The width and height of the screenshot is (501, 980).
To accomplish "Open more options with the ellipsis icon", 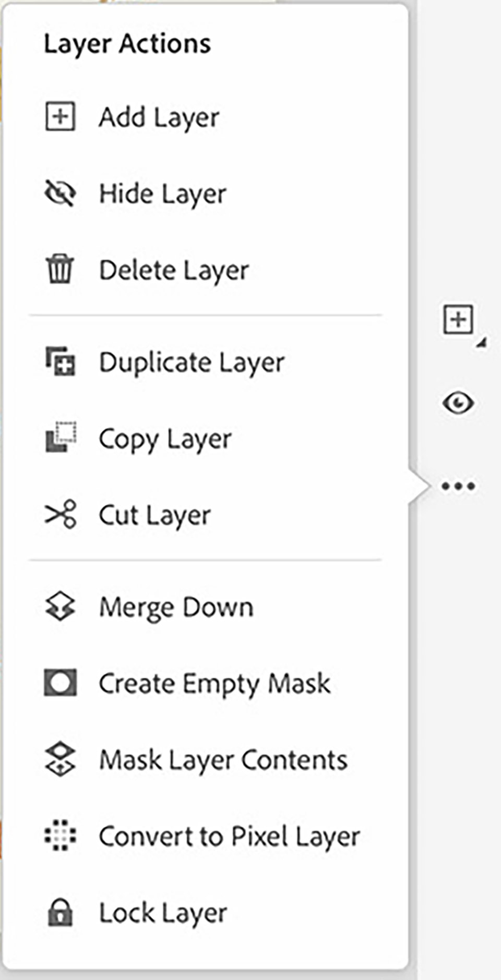I will pyautogui.click(x=458, y=486).
